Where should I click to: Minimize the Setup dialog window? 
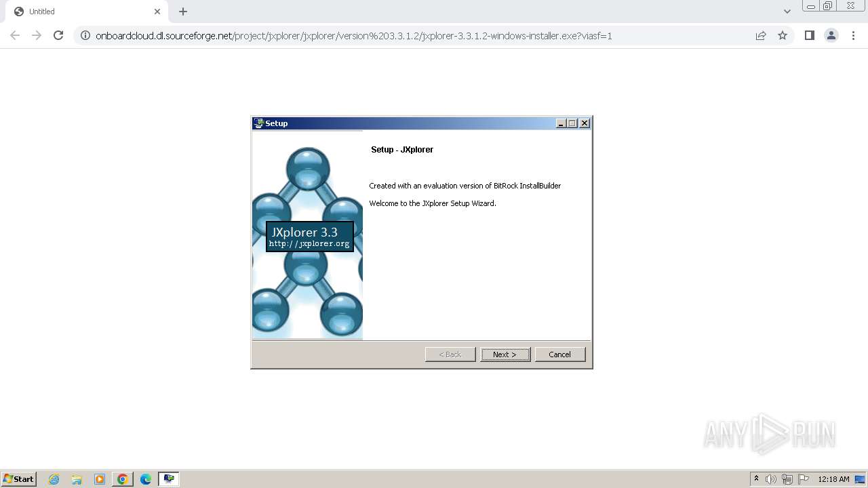561,123
